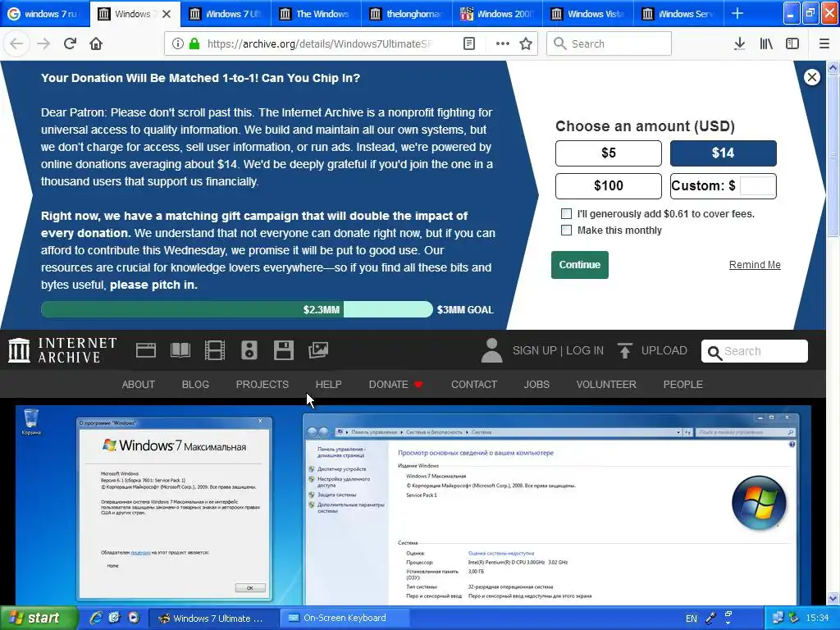Click the Remind Me link

[755, 265]
